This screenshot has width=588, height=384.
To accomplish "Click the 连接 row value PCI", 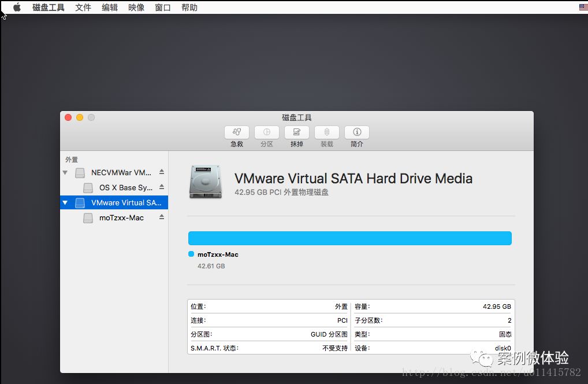I will (343, 320).
